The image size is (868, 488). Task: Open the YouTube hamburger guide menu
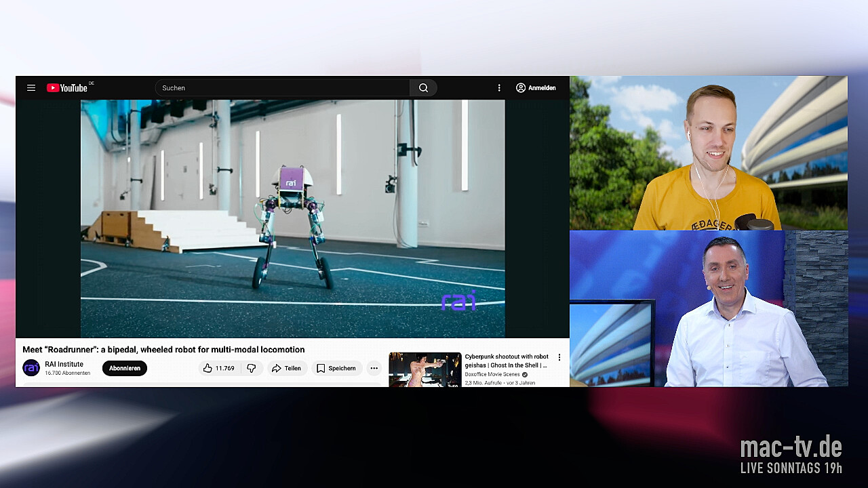pos(31,88)
